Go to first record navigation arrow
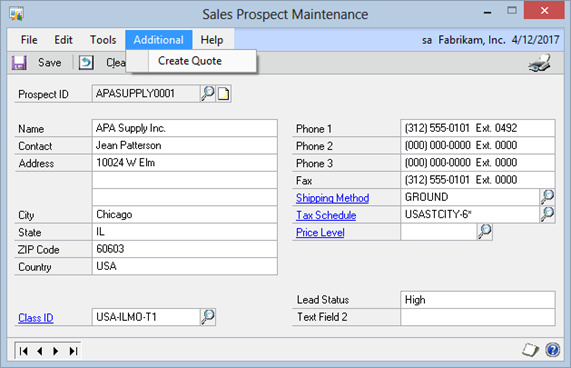The width and height of the screenshot is (571, 368). coord(24,351)
